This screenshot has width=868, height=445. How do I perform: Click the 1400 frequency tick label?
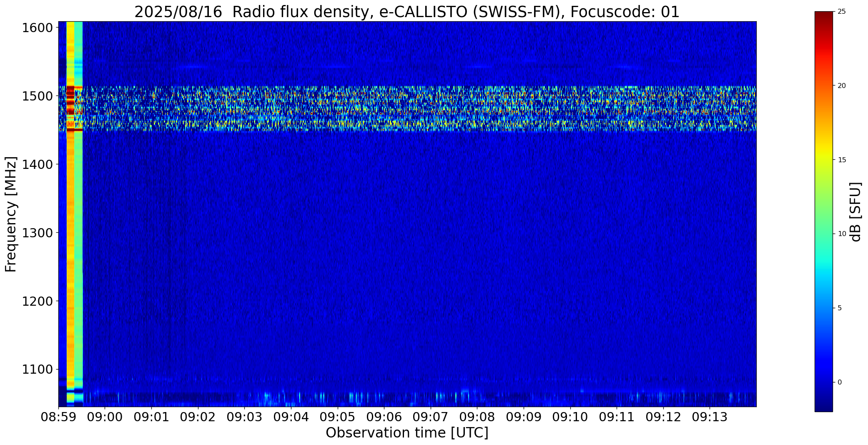[37, 164]
